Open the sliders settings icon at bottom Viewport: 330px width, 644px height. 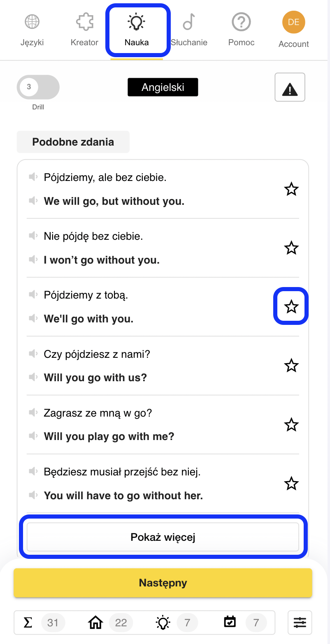pyautogui.click(x=300, y=623)
